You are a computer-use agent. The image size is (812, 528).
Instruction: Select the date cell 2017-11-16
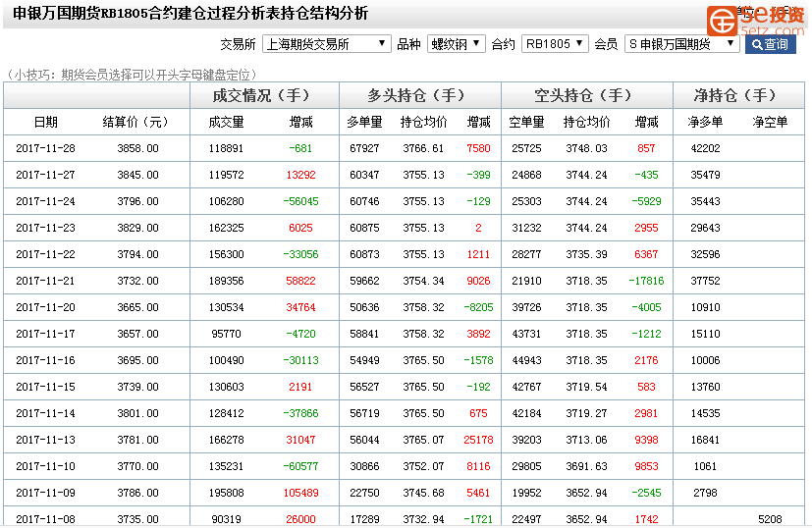click(x=45, y=360)
